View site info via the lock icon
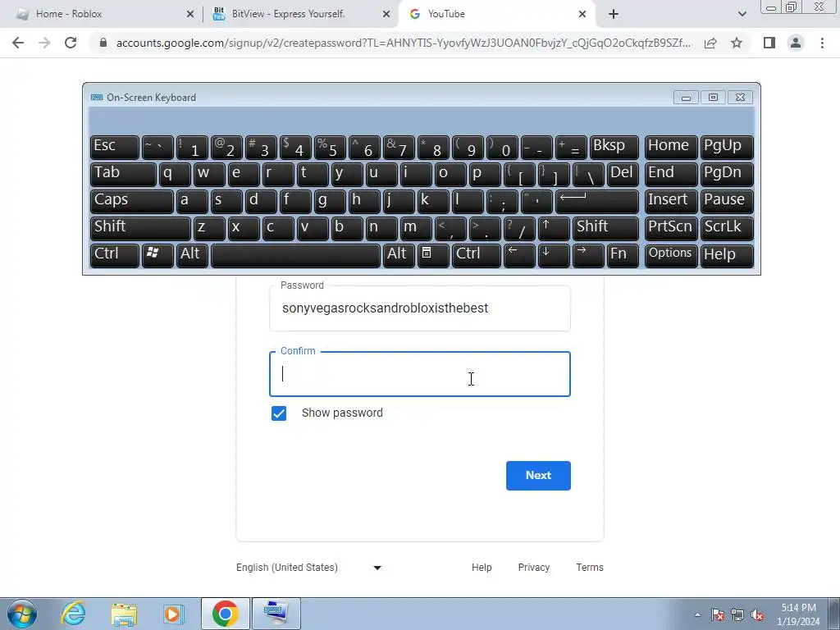 103,43
